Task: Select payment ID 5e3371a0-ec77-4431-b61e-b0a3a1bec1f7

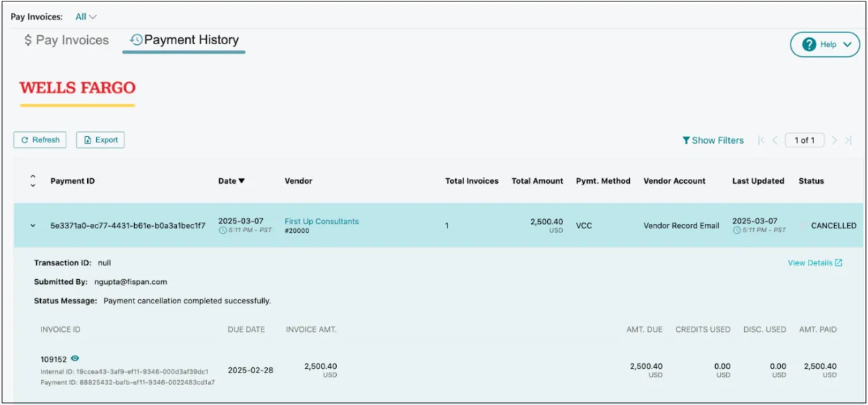Action: 128,226
